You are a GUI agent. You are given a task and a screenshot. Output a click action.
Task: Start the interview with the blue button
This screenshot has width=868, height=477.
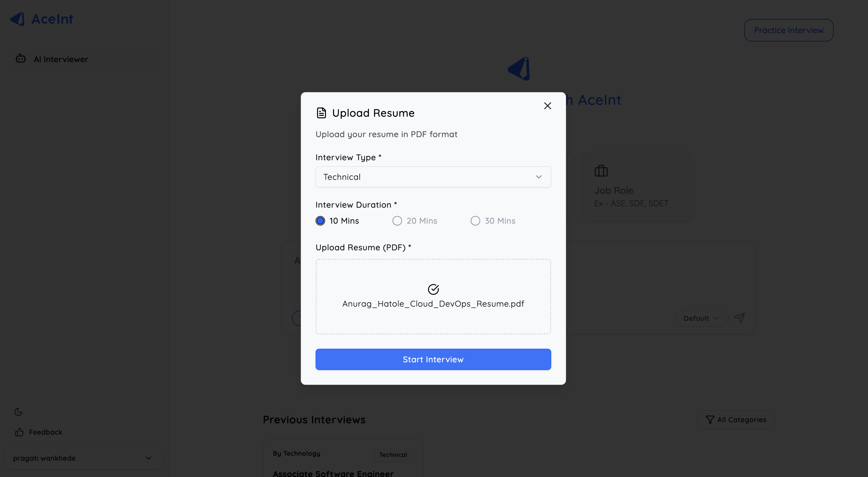(x=433, y=359)
